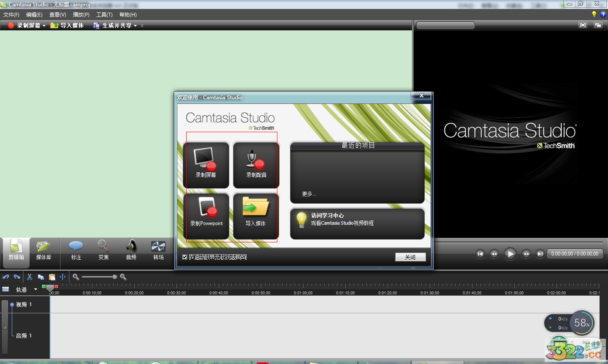Click the timeline zoom slider handle

[115, 277]
